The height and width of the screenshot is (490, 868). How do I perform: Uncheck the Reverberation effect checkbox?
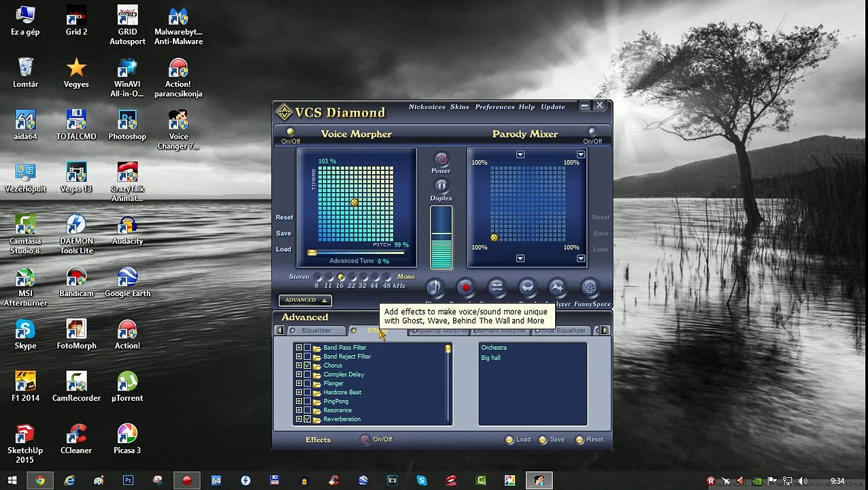[307, 419]
